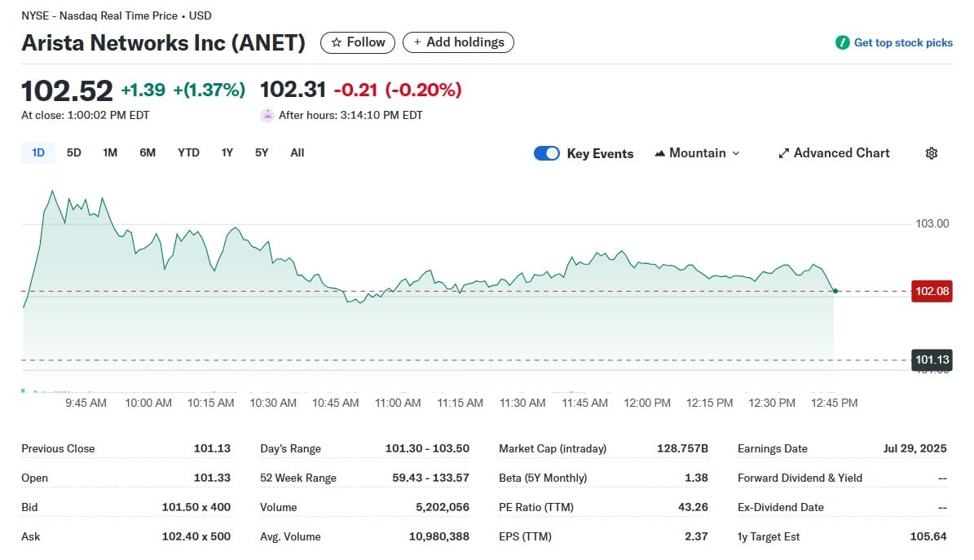
Task: Click the Day's Range value
Action: 427,449
